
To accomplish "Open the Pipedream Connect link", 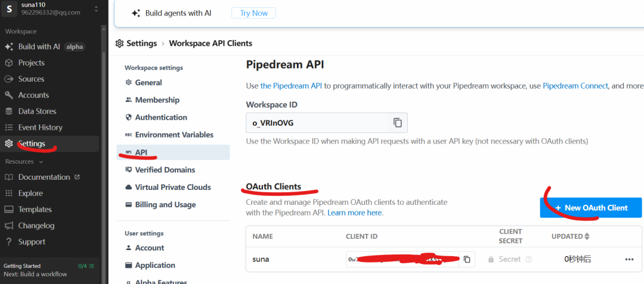I will [x=575, y=86].
